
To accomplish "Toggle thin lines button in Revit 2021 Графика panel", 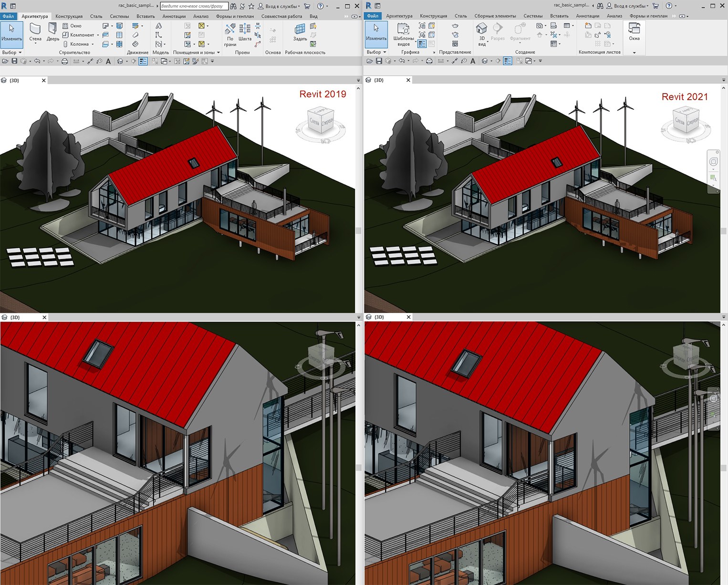I will tap(422, 43).
